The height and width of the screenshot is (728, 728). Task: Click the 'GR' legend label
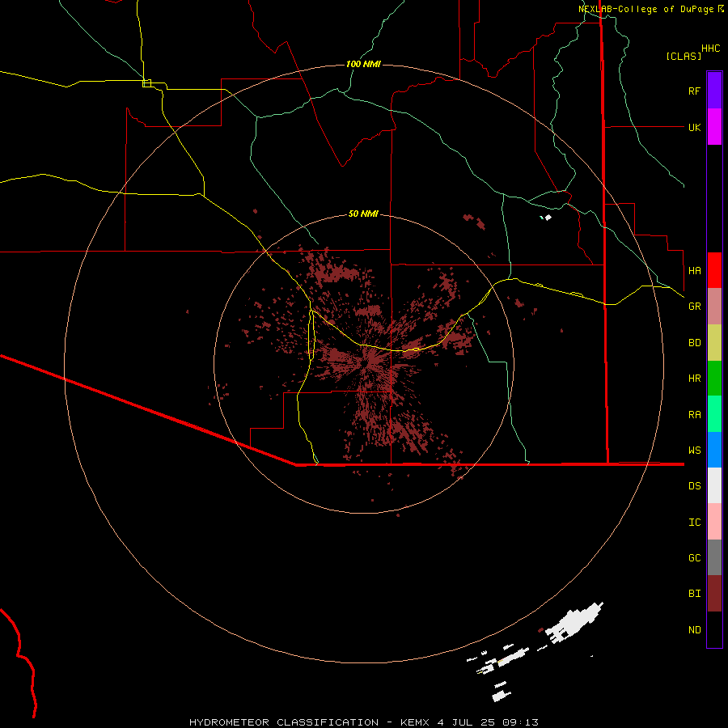(694, 307)
